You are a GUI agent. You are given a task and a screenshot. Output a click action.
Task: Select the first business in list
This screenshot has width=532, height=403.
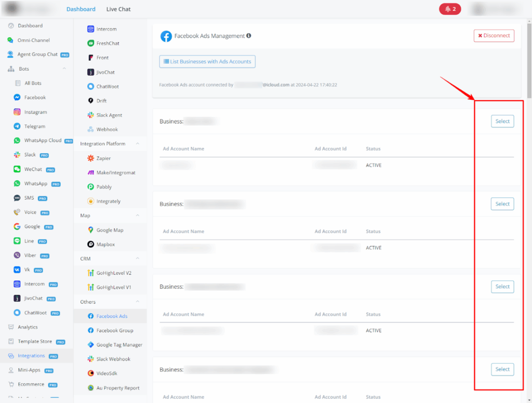click(x=502, y=122)
